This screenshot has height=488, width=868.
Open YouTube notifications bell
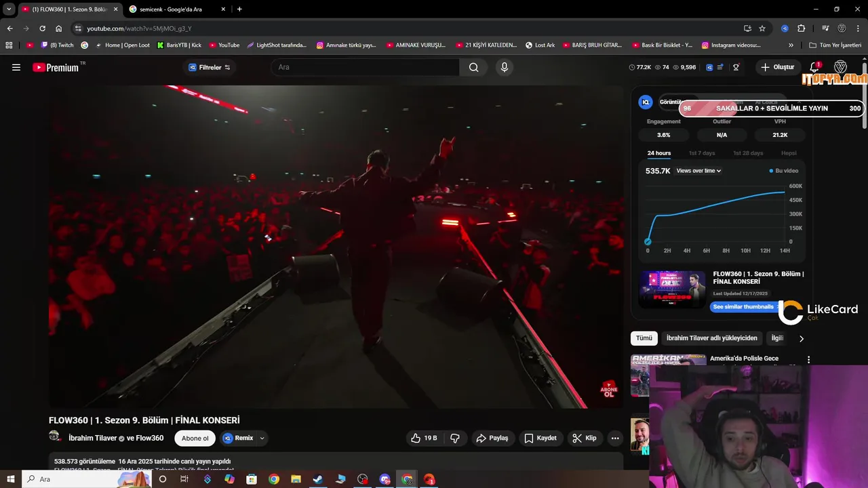click(814, 67)
